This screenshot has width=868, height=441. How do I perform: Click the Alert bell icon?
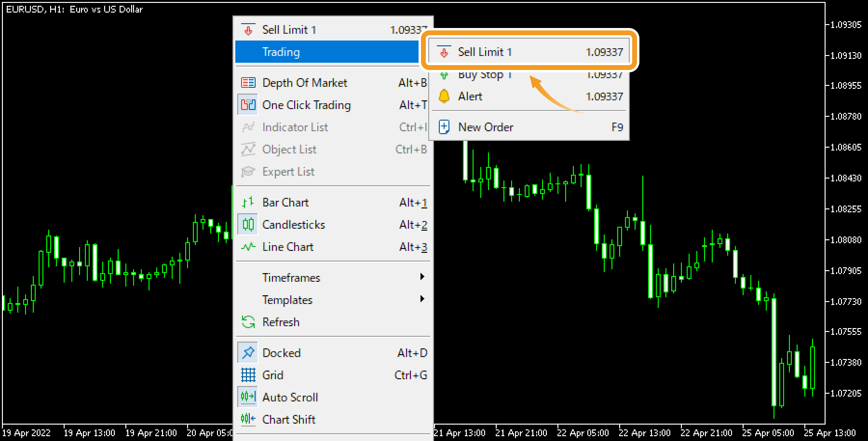pos(444,96)
